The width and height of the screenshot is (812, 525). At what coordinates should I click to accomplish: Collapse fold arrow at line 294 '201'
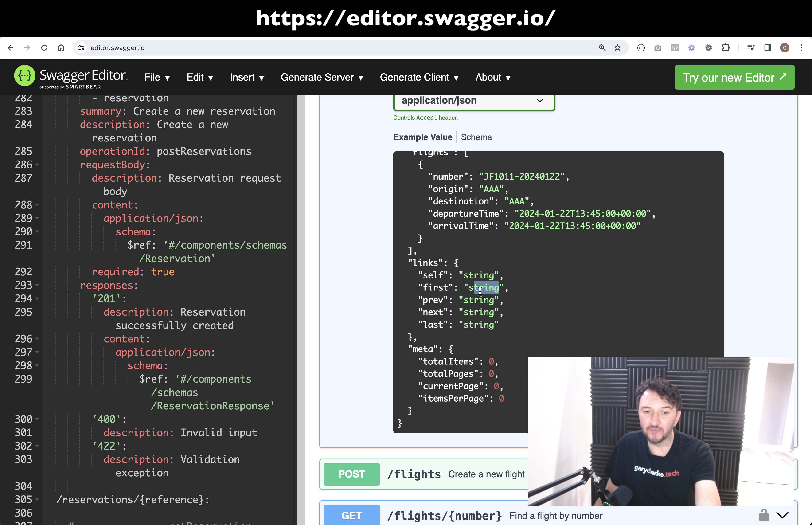pos(37,299)
